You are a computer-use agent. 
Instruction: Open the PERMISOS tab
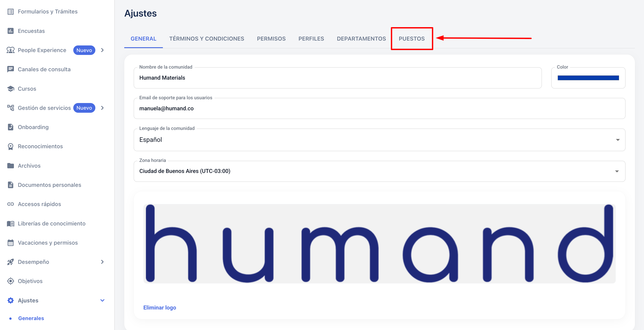coord(271,39)
